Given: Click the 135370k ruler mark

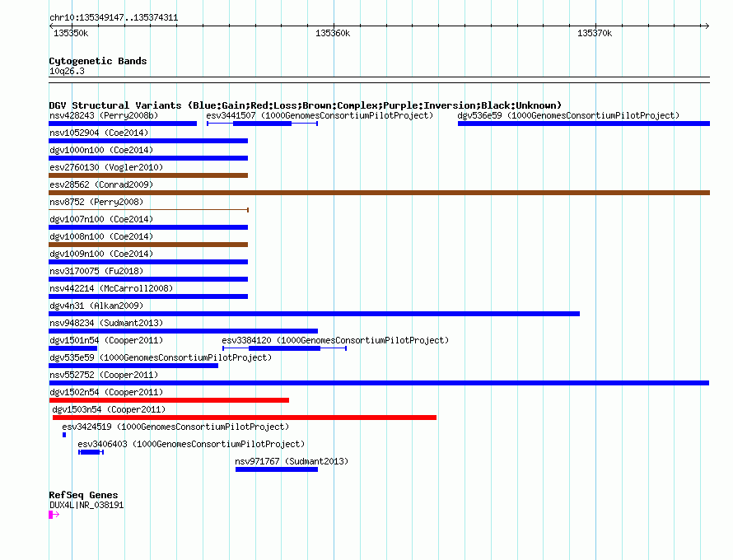Looking at the screenshot, I should 594,33.
